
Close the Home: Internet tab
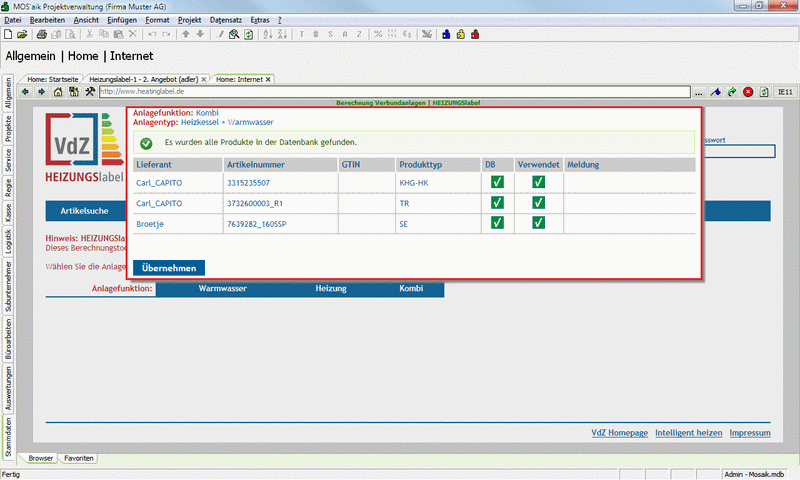tap(268, 79)
